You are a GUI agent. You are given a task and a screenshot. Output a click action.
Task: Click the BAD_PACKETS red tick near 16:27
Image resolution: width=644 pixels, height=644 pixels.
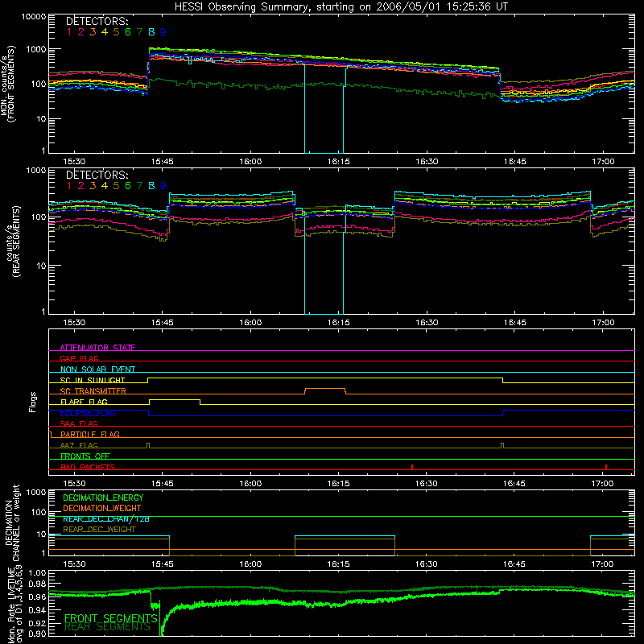tap(412, 467)
